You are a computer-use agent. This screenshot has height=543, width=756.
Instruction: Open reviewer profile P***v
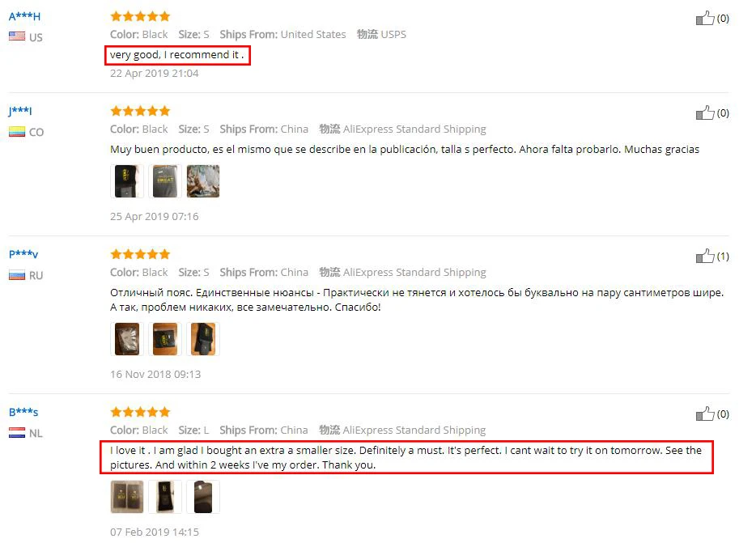coord(23,254)
